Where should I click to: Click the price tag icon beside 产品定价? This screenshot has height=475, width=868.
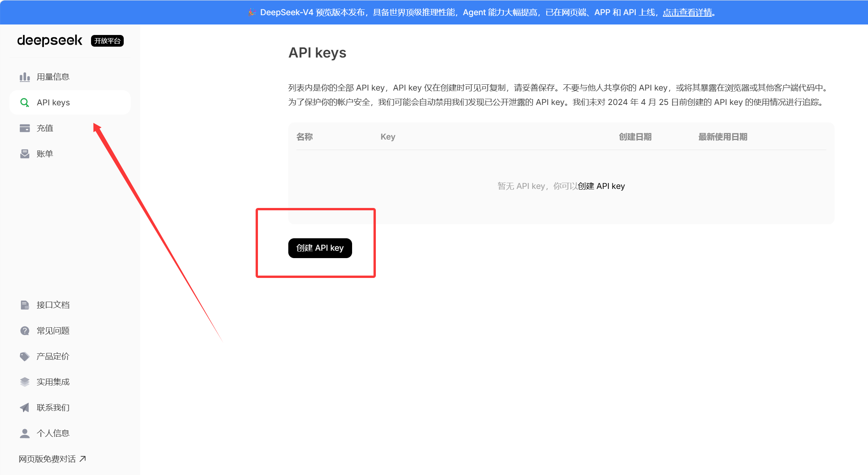[25, 356]
